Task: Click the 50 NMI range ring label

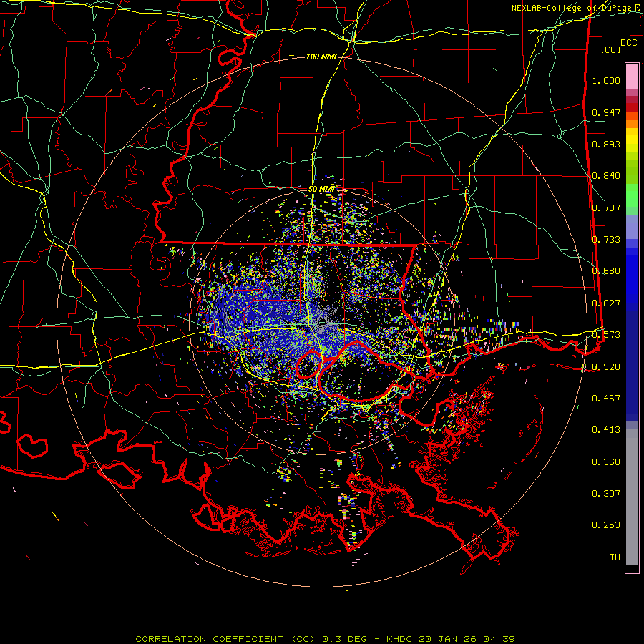Action: click(x=321, y=189)
